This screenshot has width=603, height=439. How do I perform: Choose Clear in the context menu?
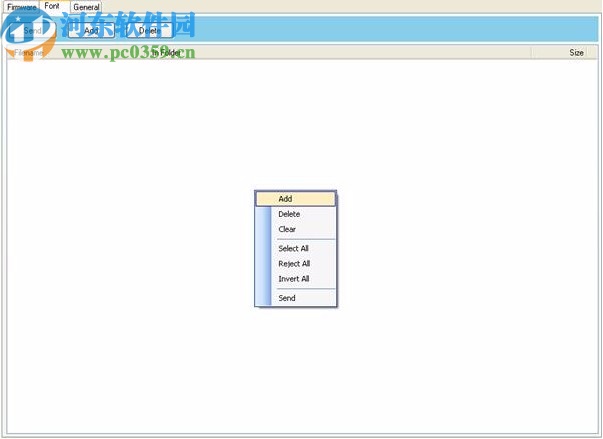point(296,229)
